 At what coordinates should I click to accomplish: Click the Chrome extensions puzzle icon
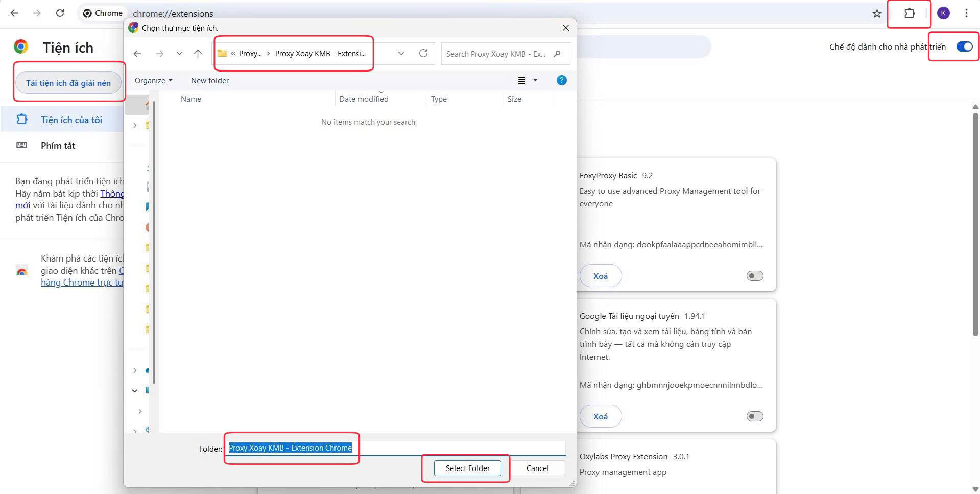click(x=909, y=13)
